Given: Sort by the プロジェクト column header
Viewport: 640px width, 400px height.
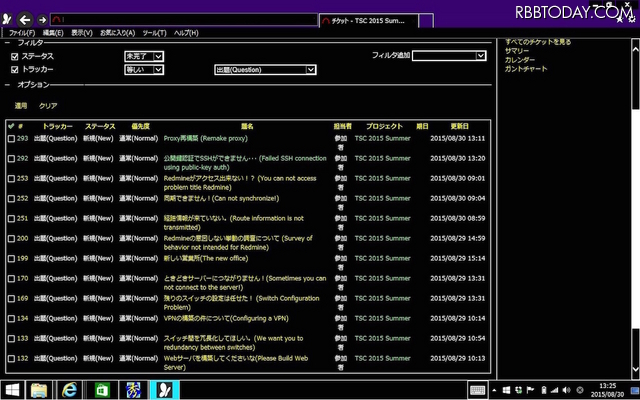Looking at the screenshot, I should pos(384,127).
